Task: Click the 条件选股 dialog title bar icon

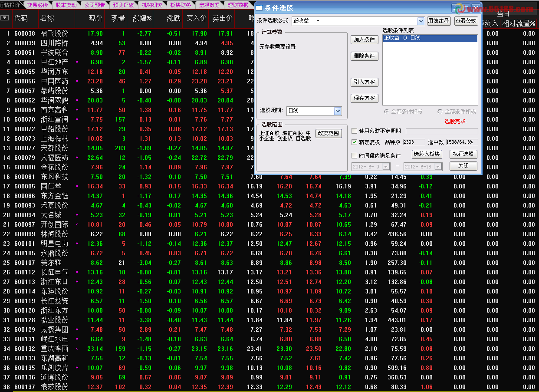Action: [x=259, y=8]
